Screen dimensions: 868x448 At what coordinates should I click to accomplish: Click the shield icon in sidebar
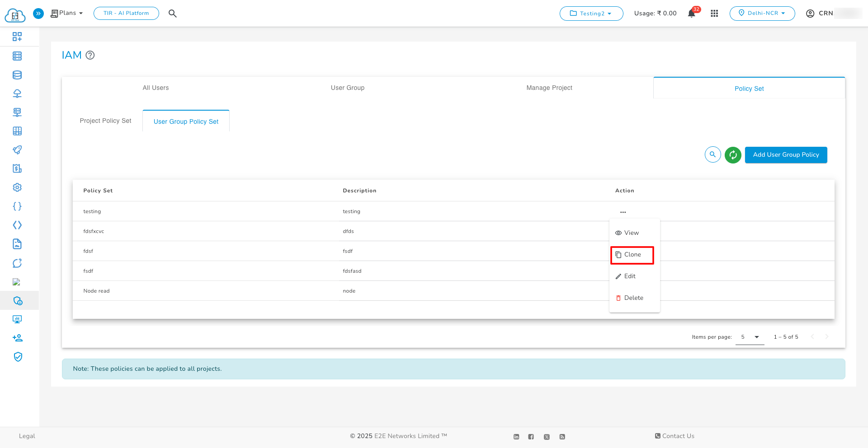18,357
